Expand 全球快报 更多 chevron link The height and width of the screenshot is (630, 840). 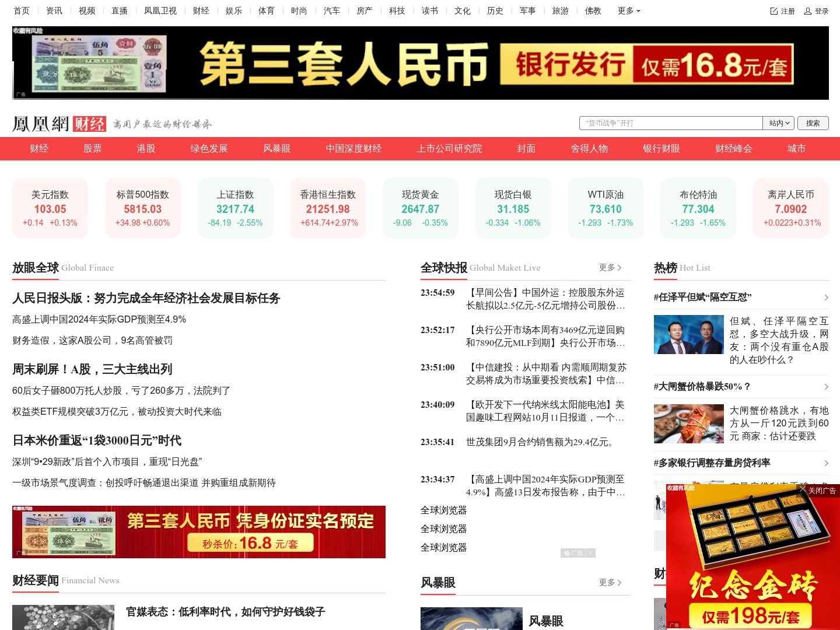[x=610, y=267]
